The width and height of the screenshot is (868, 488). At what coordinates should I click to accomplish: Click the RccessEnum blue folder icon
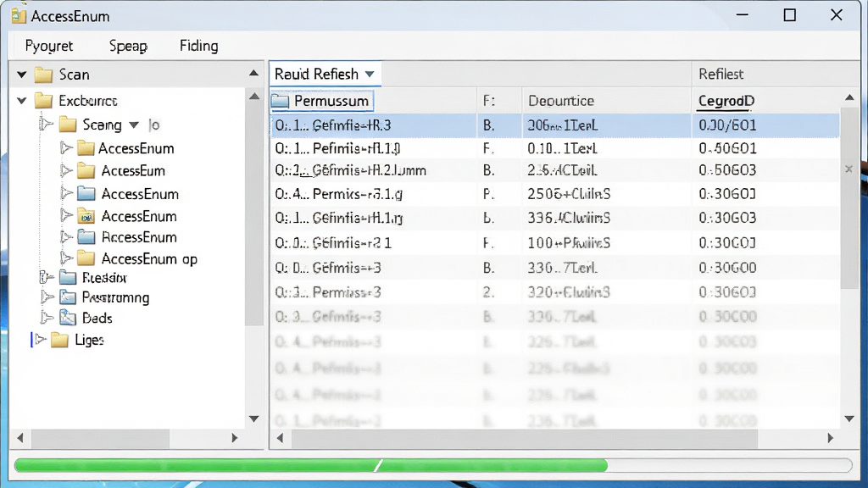[86, 237]
